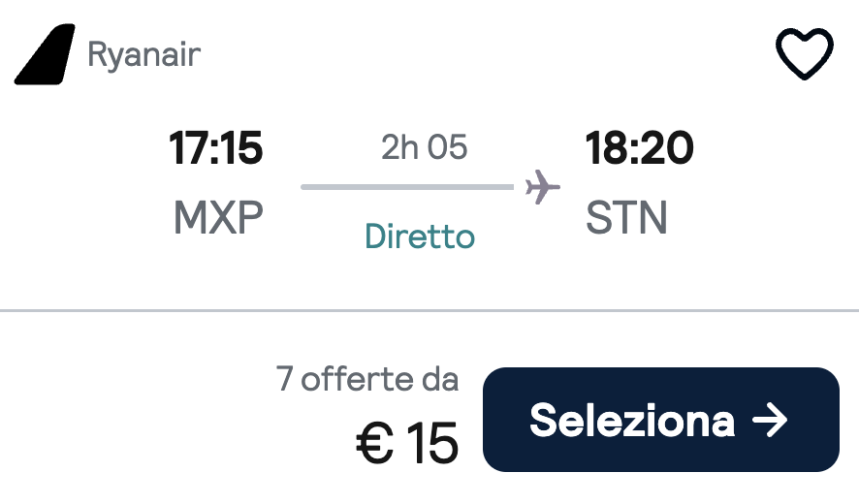Click the Diretto direct flight label
Screen dimensions: 859x504
pyautogui.click(x=420, y=236)
